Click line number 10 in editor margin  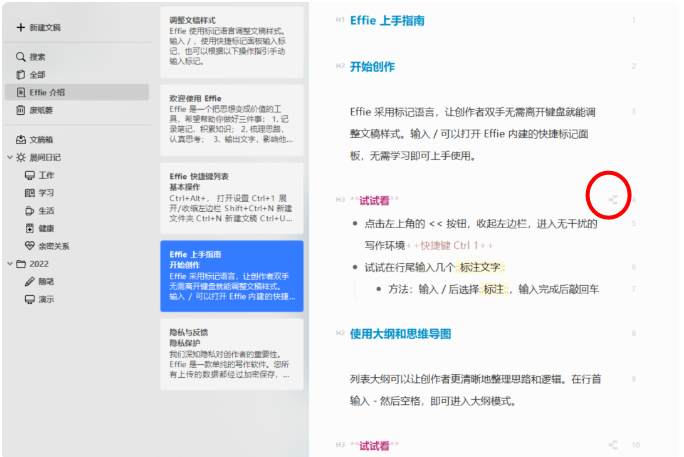pyautogui.click(x=636, y=445)
